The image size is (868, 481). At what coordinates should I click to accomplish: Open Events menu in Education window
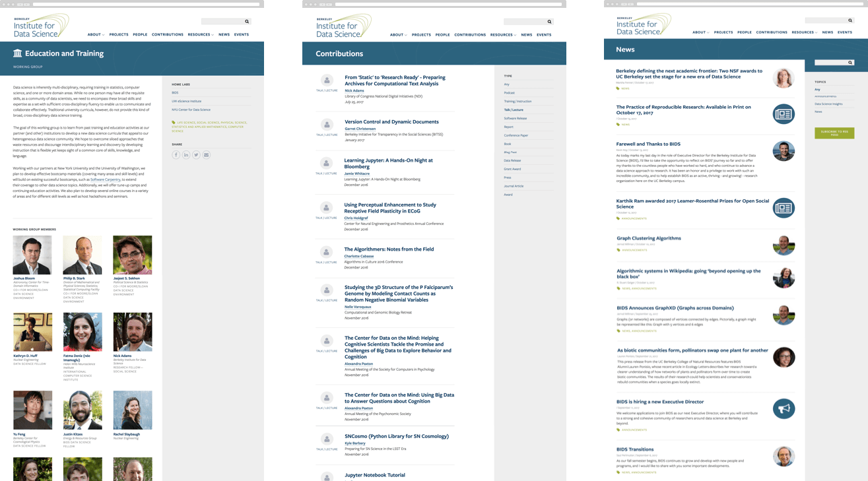point(241,34)
